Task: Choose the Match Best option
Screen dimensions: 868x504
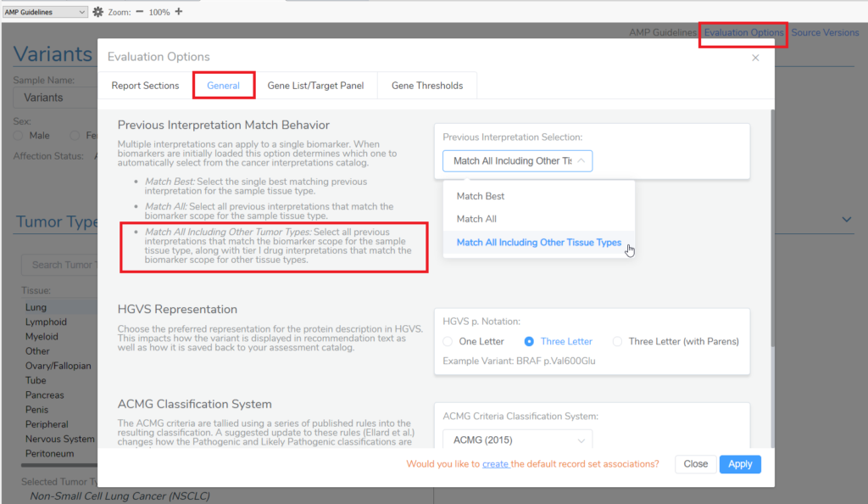Action: [539, 196]
